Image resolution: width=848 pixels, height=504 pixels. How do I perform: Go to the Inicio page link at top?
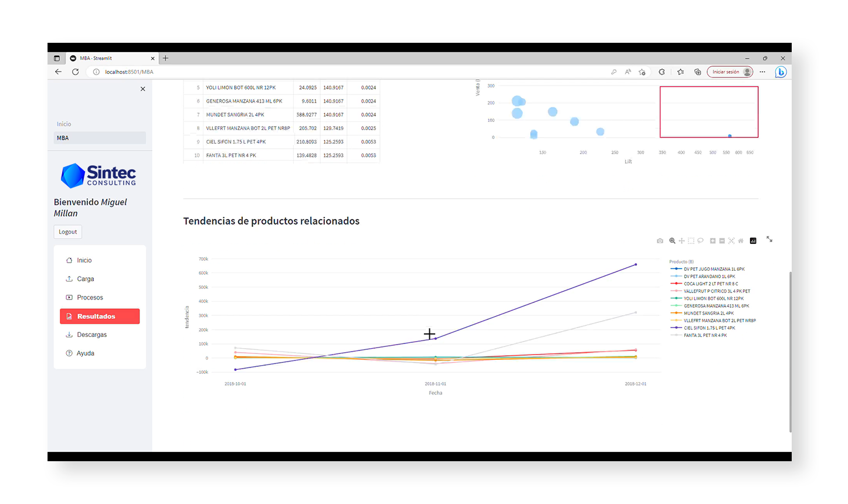[x=64, y=124]
